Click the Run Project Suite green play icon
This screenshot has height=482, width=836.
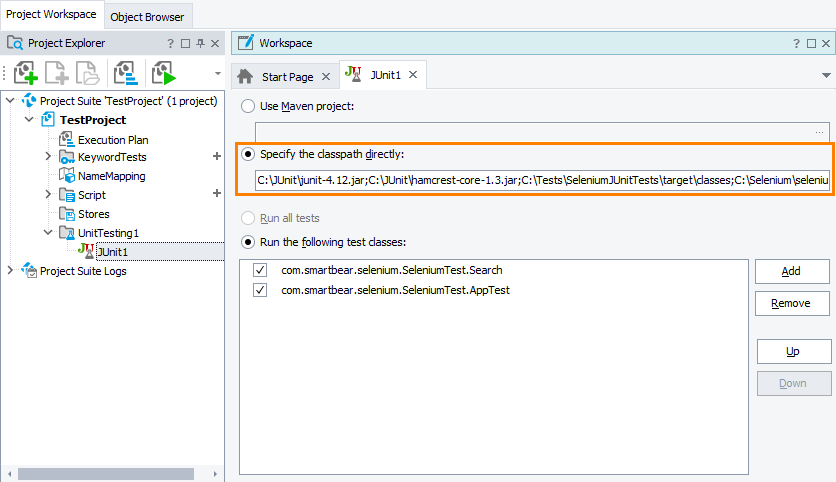tap(163, 73)
